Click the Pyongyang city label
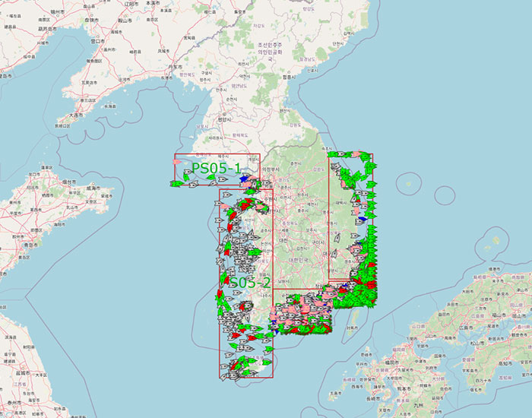Image resolution: width=532 pixels, height=418 pixels. click(x=223, y=119)
